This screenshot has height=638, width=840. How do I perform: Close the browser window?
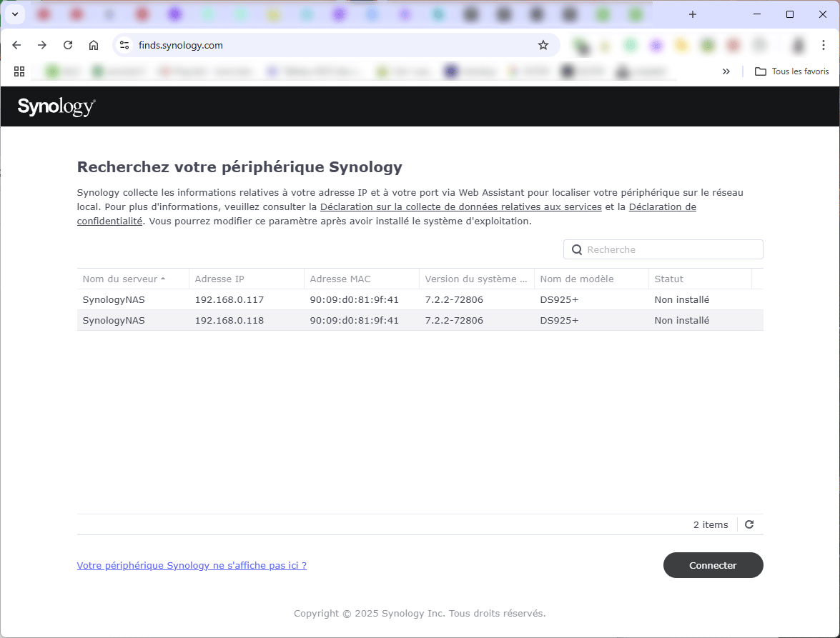823,14
